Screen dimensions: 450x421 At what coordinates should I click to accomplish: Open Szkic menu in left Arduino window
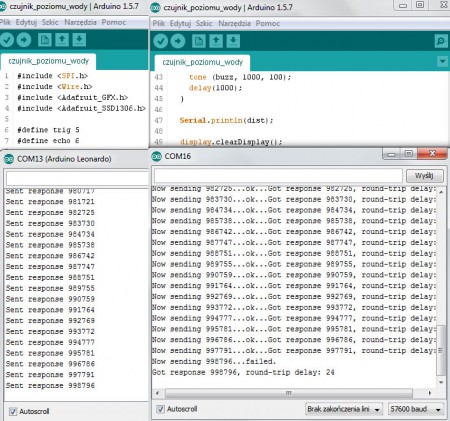50,22
